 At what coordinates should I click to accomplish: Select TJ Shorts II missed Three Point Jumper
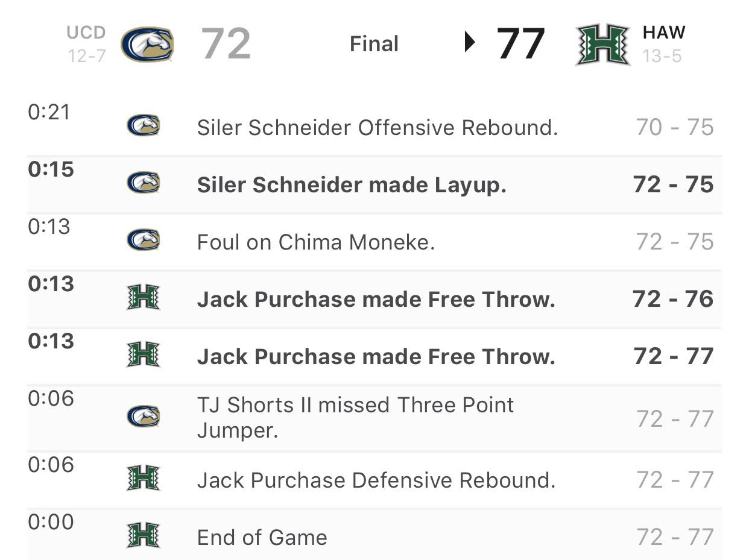(x=374, y=418)
